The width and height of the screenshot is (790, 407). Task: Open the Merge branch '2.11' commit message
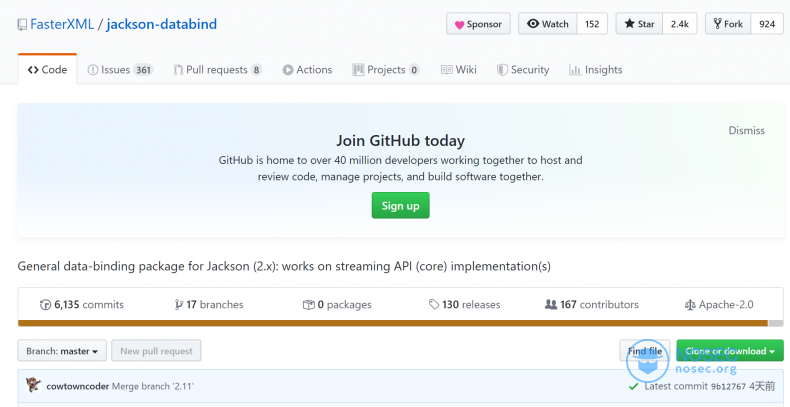pos(153,386)
